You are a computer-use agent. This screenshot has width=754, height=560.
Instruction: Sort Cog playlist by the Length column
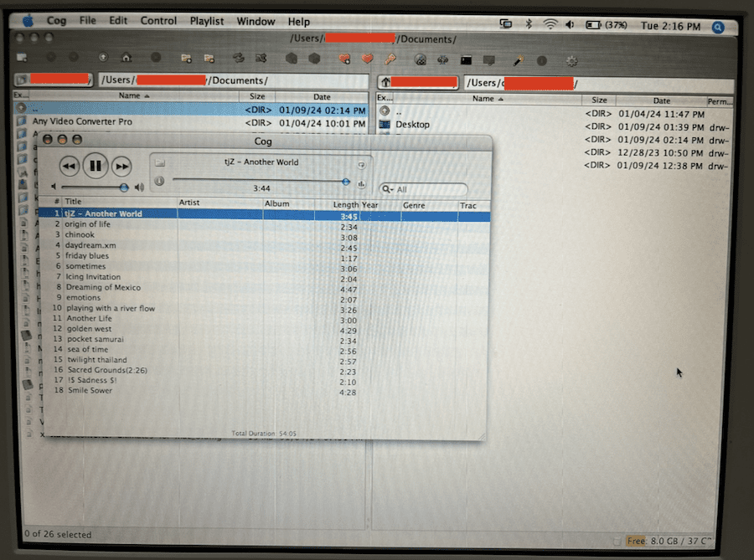(x=337, y=204)
